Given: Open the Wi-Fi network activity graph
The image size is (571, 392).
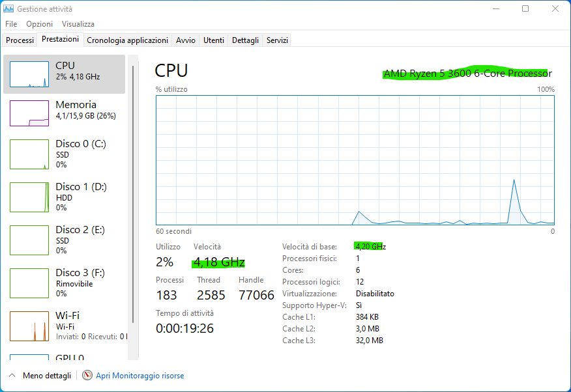Looking at the screenshot, I should pos(29,326).
